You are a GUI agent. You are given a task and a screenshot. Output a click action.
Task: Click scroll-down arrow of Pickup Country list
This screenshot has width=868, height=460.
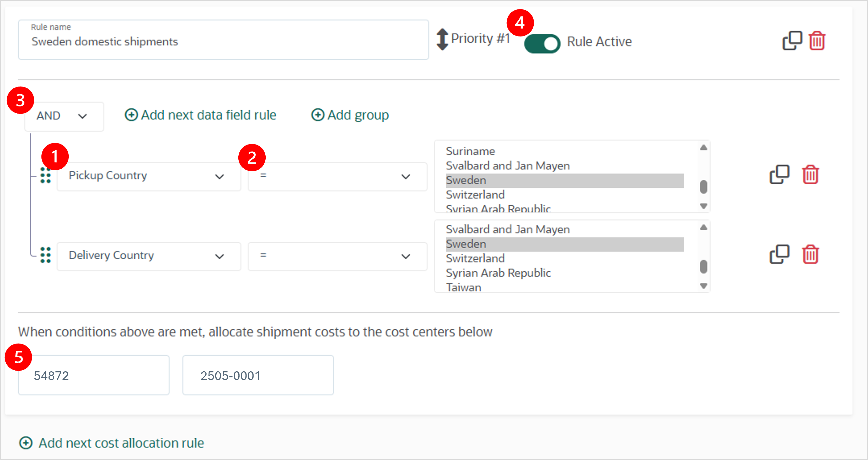click(x=704, y=206)
